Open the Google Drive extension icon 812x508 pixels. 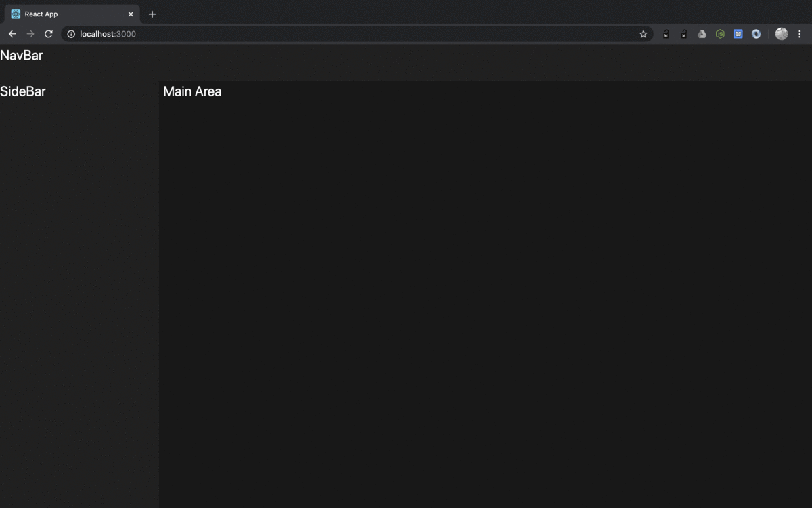(x=702, y=34)
